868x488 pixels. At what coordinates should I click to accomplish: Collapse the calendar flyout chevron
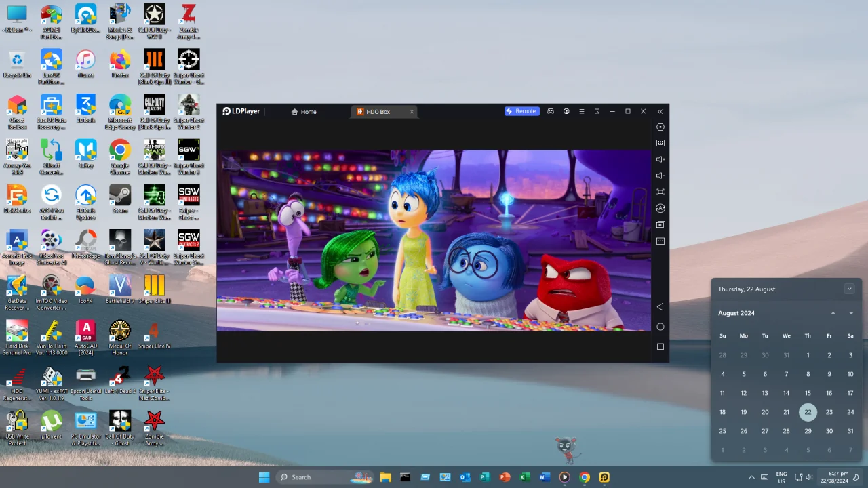tap(849, 289)
